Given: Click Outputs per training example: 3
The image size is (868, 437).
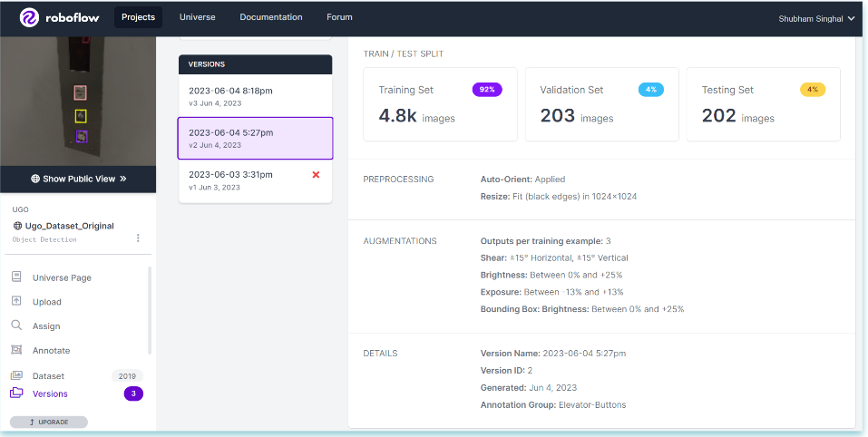Looking at the screenshot, I should coord(546,241).
